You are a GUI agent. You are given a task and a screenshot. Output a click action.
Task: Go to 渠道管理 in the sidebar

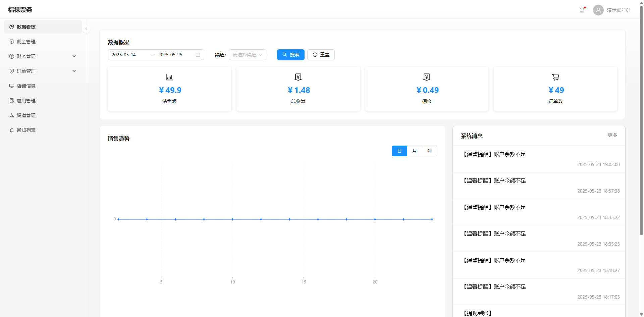[x=26, y=115]
